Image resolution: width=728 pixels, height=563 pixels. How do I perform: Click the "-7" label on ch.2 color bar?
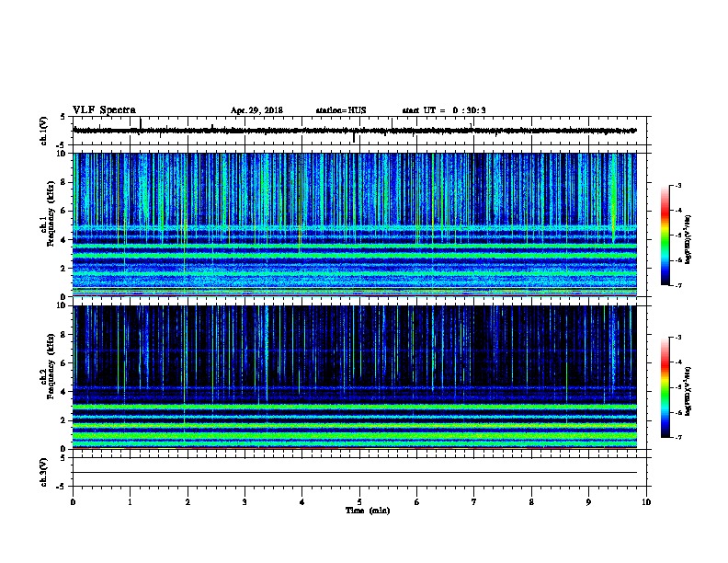tap(677, 438)
